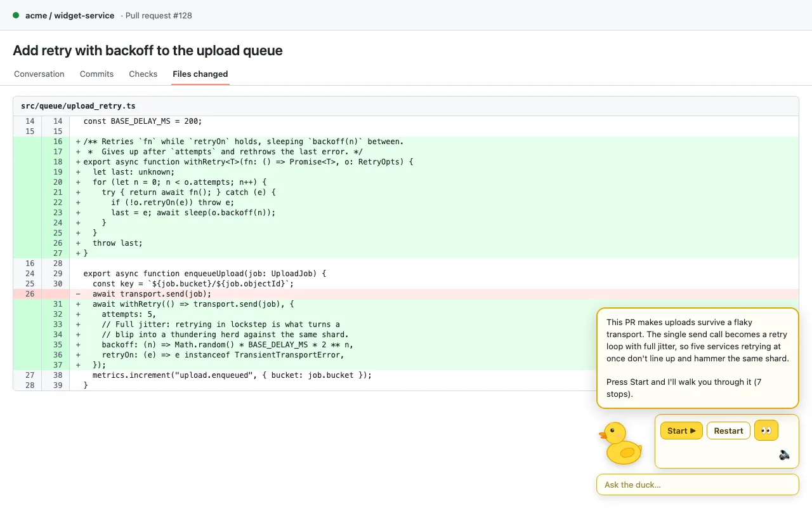Click the eyes emoji button
812x508 pixels.
pyautogui.click(x=766, y=431)
